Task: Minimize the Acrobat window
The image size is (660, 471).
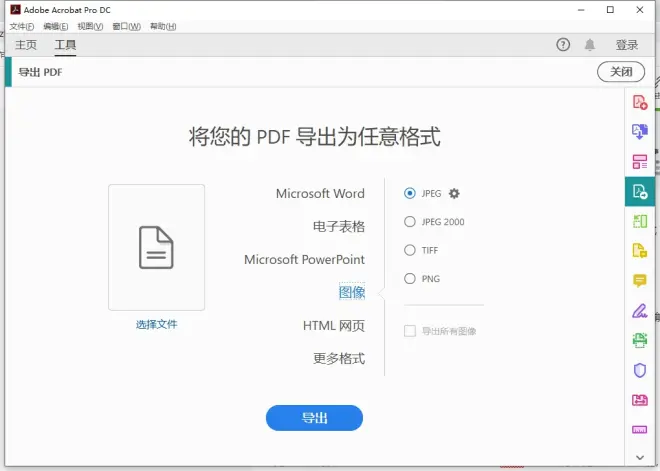Action: click(581, 10)
